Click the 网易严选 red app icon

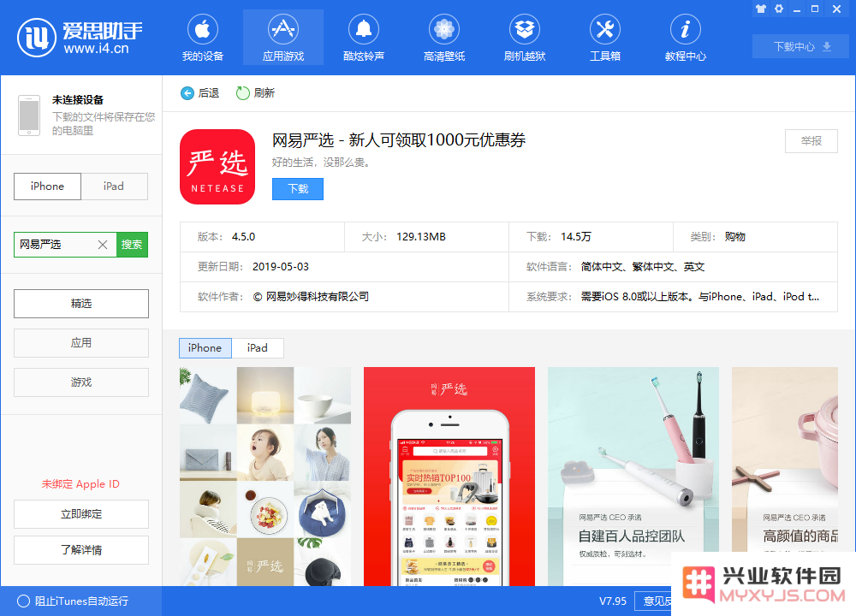[217, 167]
